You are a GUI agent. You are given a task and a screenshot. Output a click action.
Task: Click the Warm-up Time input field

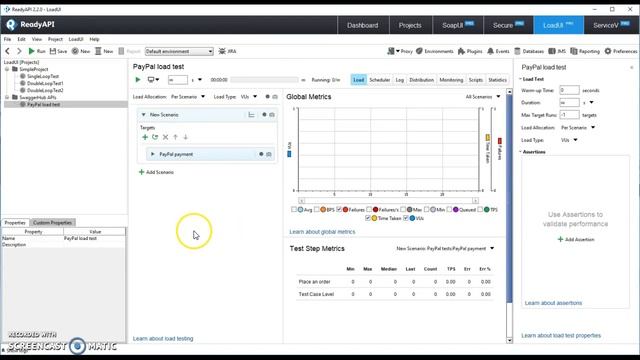[x=569, y=90]
